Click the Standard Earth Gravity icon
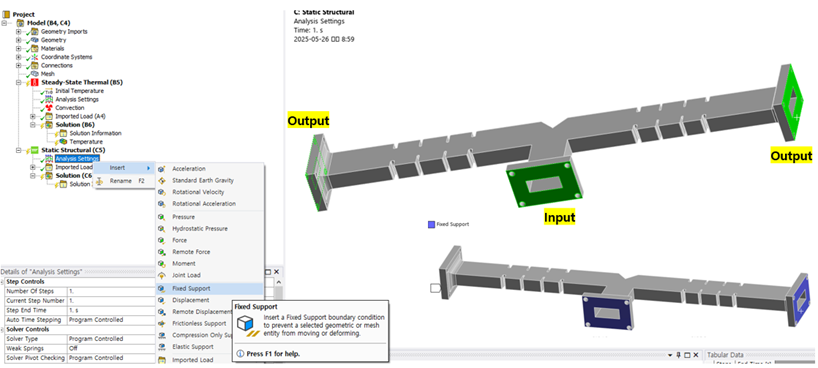 click(162, 181)
